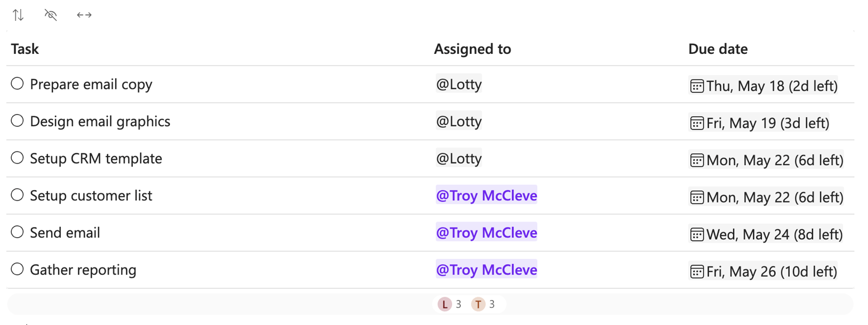Click @Lotty mention on Setup CRM template
Screen dimensions: 868x325
pos(459,158)
